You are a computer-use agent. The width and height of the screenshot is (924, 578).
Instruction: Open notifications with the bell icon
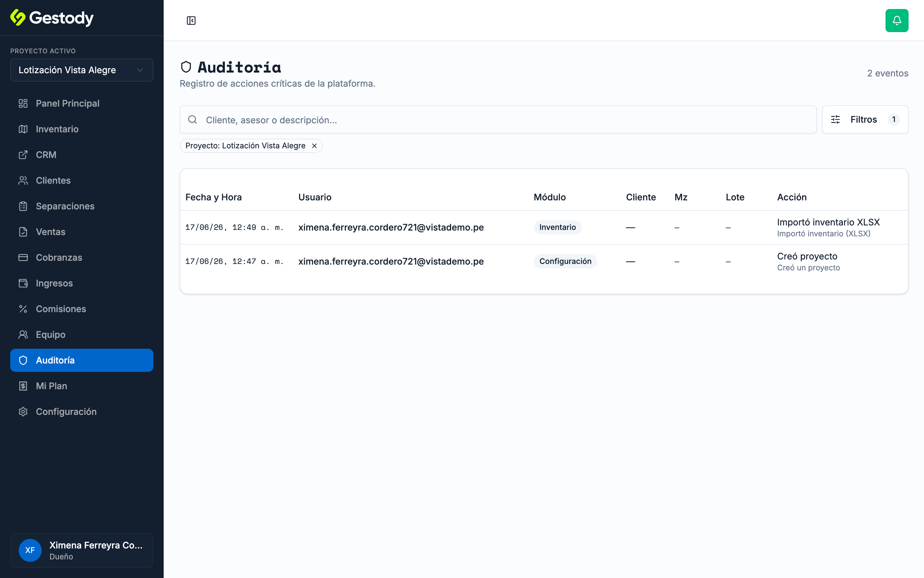[896, 21]
